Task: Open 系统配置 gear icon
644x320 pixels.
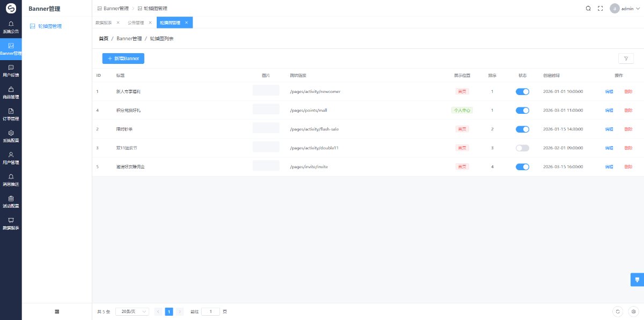Action: 11,136
